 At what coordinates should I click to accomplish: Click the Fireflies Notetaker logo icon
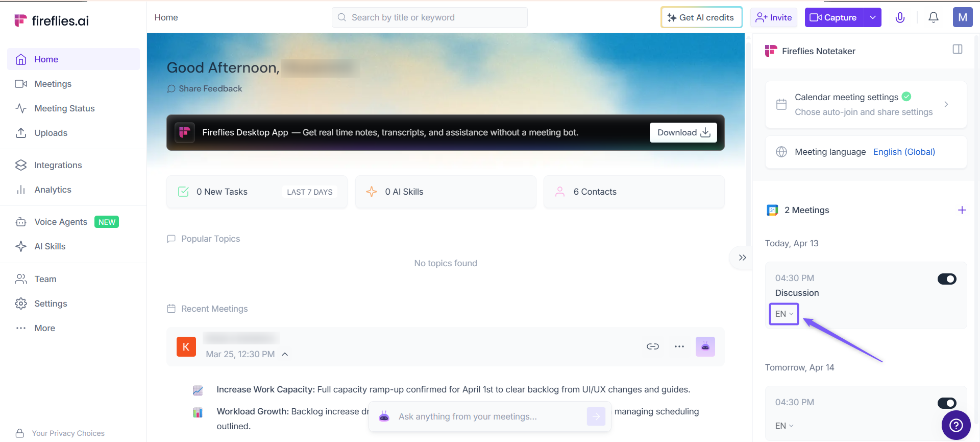click(771, 51)
